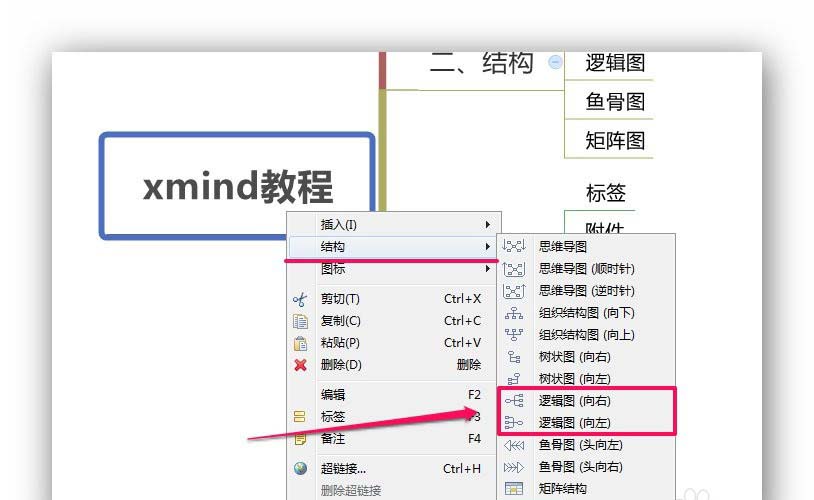This screenshot has height=500, width=814.
Task: Click the yellow label icon
Action: click(x=300, y=416)
